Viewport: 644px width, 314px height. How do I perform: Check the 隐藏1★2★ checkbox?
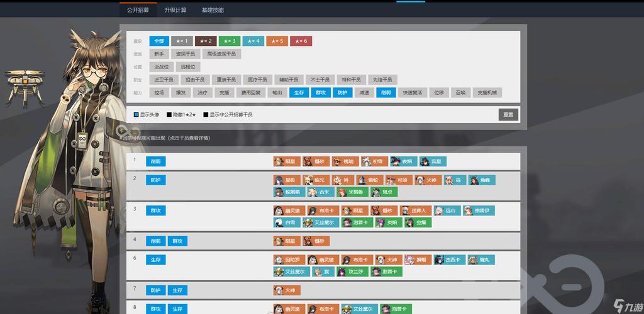[169, 115]
